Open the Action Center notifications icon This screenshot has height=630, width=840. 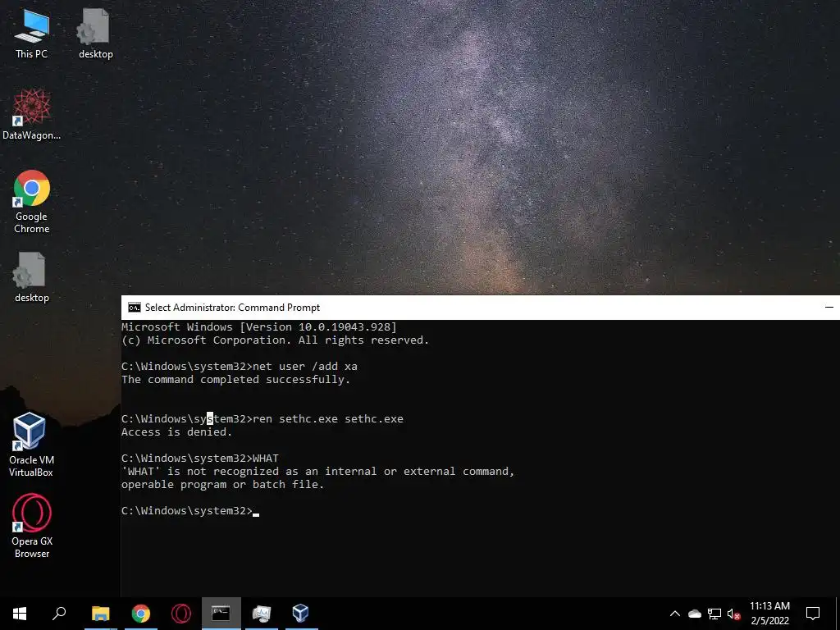click(x=813, y=614)
